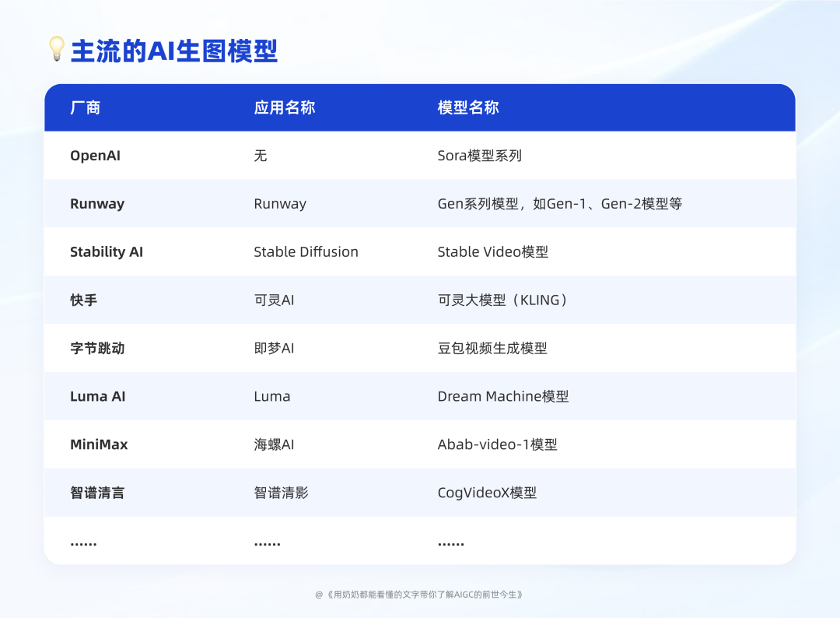Click the 快手 vendor cell
840x618 pixels.
[83, 300]
